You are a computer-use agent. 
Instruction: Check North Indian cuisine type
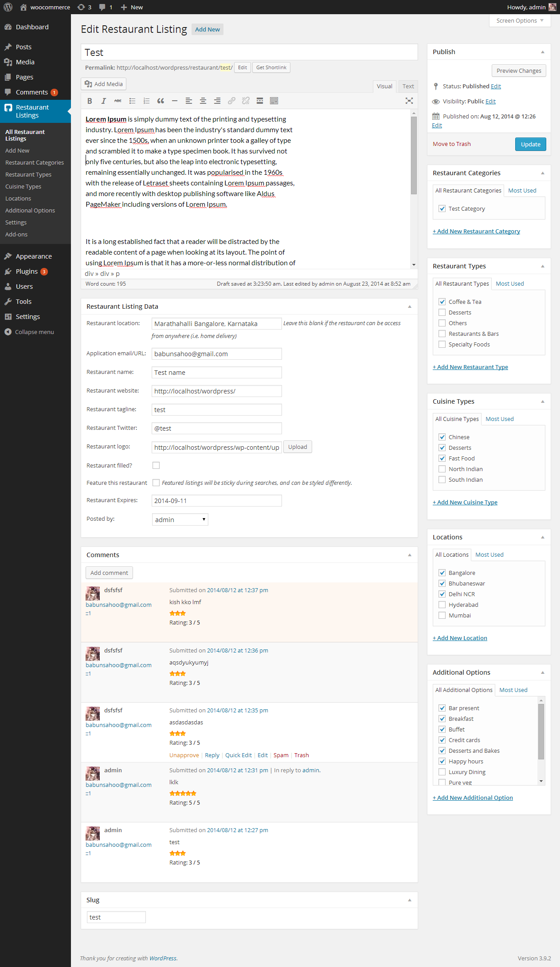(442, 469)
